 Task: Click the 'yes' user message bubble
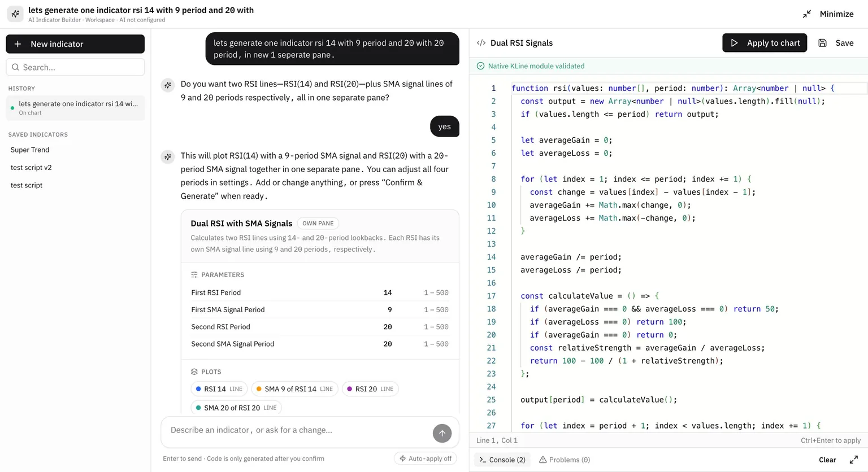(445, 126)
